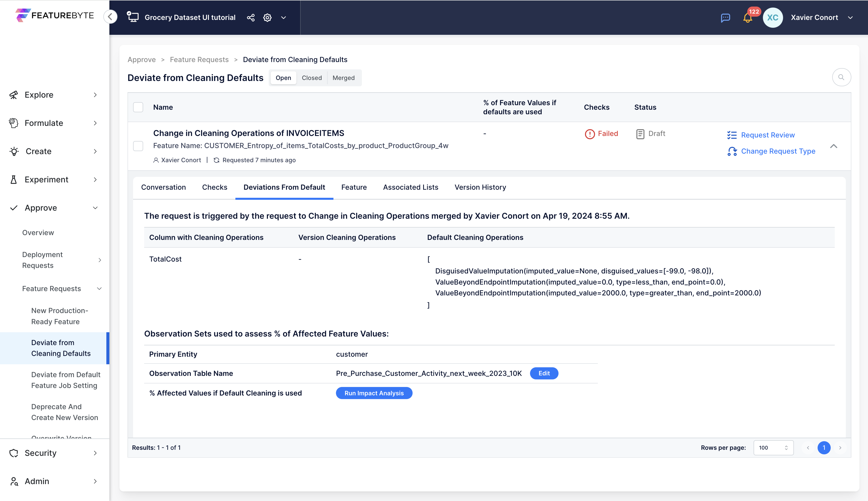Open Overview in the Approve menu
This screenshot has height=501, width=868.
38,233
